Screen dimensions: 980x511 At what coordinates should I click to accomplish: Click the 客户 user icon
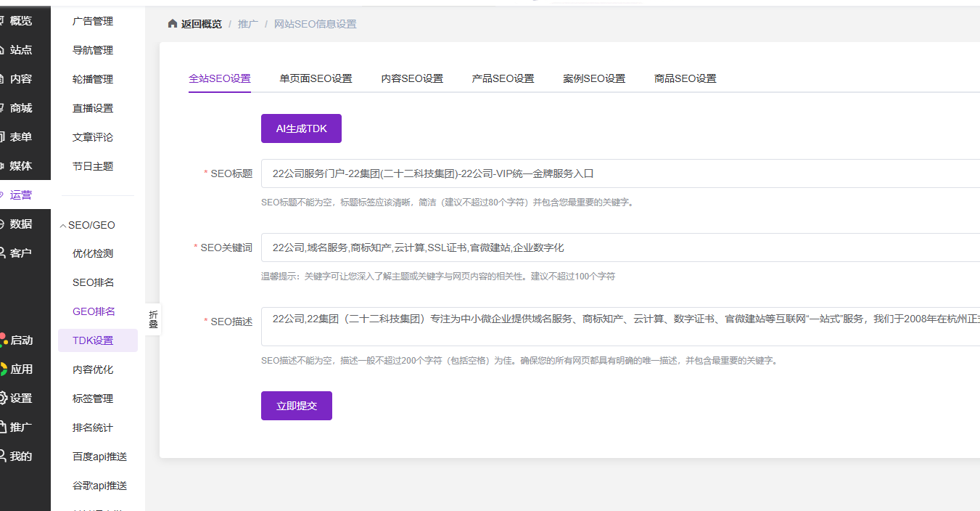pos(2,253)
